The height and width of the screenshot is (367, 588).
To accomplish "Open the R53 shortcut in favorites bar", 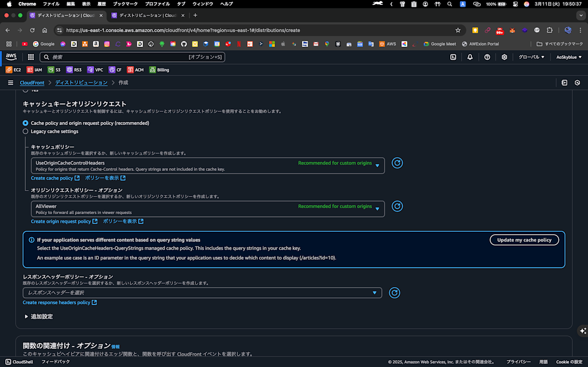I will pyautogui.click(x=74, y=70).
